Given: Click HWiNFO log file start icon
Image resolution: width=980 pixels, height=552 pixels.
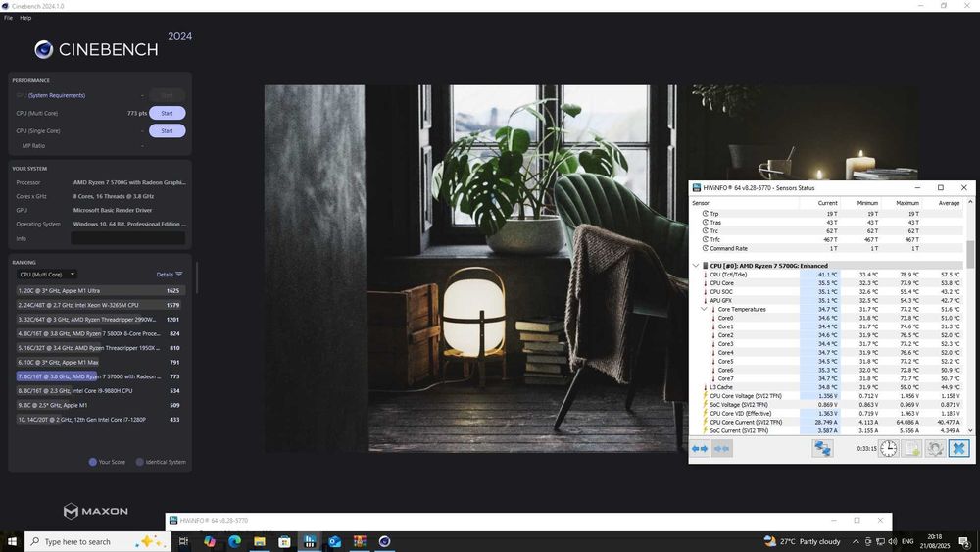Looking at the screenshot, I should tap(911, 448).
